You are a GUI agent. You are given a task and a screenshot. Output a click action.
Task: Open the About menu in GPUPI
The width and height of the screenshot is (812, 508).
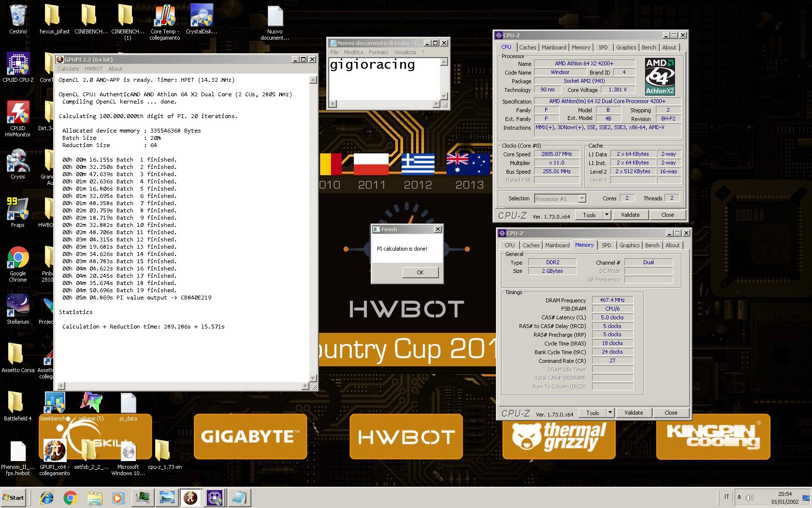(x=115, y=69)
